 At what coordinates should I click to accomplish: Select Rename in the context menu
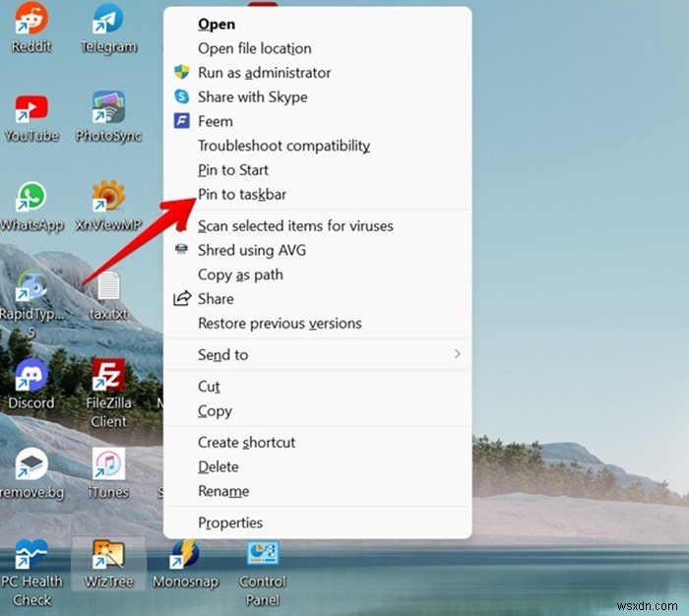[x=318, y=491]
